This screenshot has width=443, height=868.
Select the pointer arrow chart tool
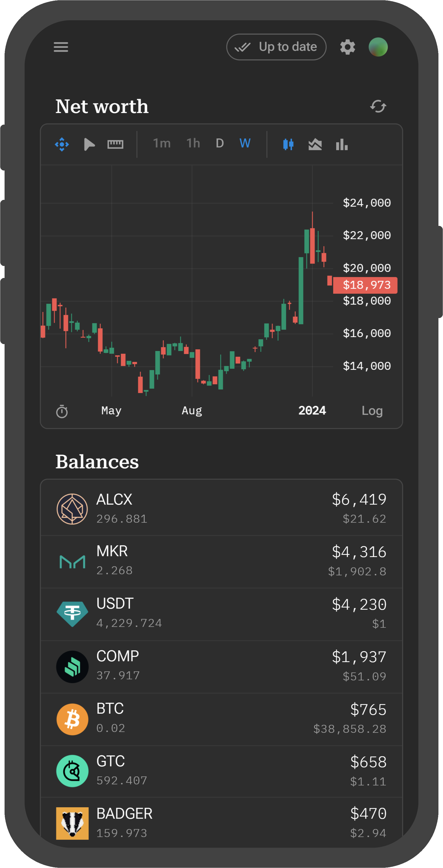point(89,144)
